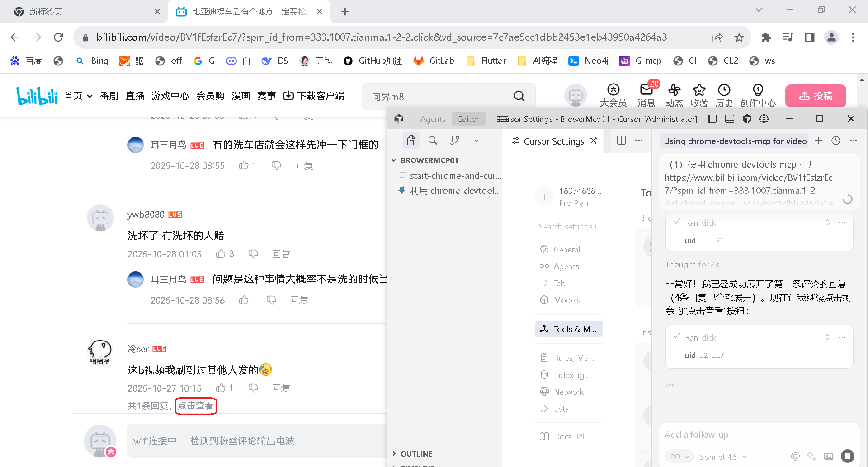Open Indexing settings category

[569, 375]
